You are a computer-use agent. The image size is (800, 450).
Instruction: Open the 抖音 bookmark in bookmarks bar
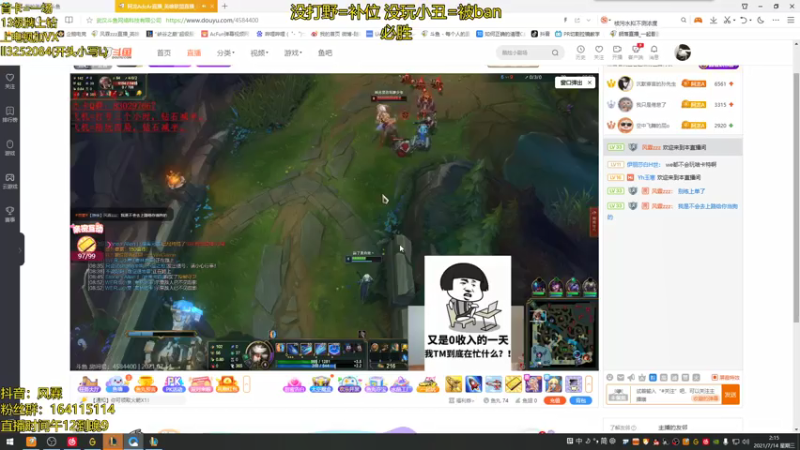tap(540, 34)
